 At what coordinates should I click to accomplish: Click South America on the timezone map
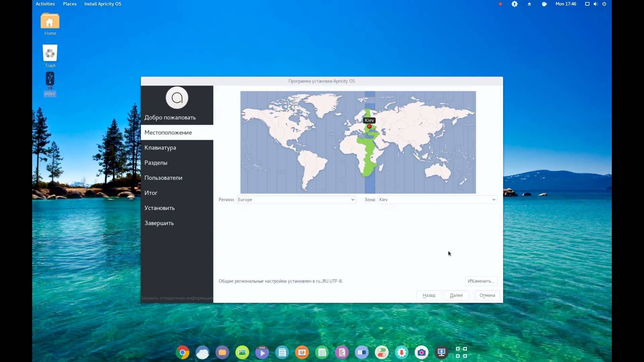(312, 168)
